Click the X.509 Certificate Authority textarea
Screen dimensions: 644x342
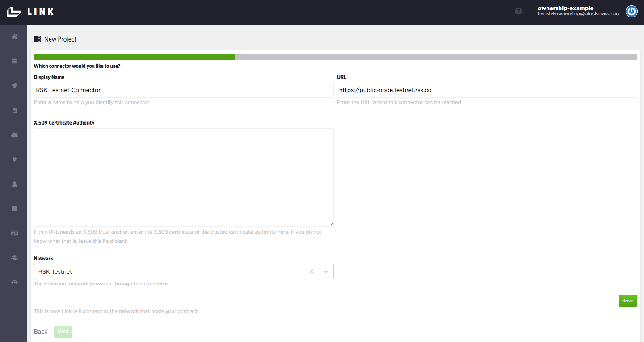[x=184, y=178]
